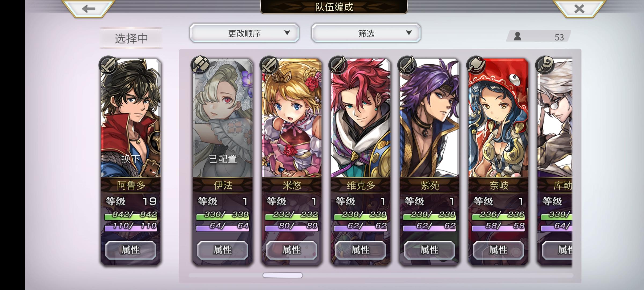The image size is (644, 290).
Task: Tap the back arrow icon
Action: pyautogui.click(x=89, y=9)
